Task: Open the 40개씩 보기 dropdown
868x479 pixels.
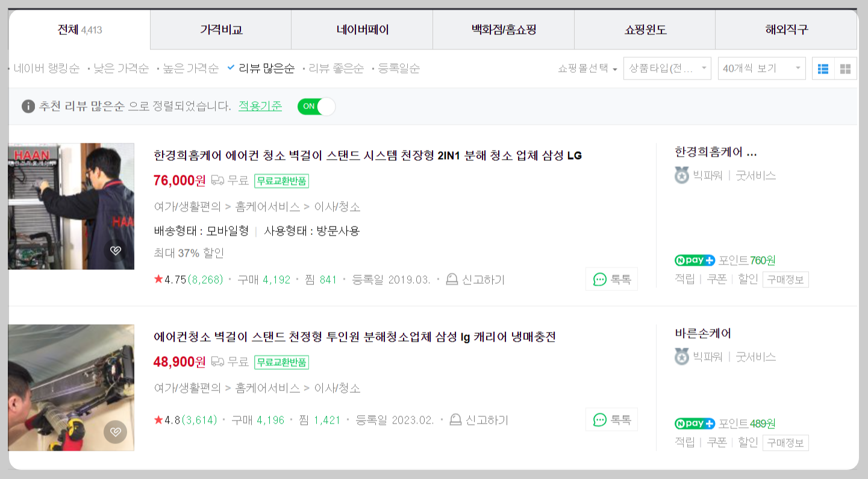Action: (x=760, y=68)
